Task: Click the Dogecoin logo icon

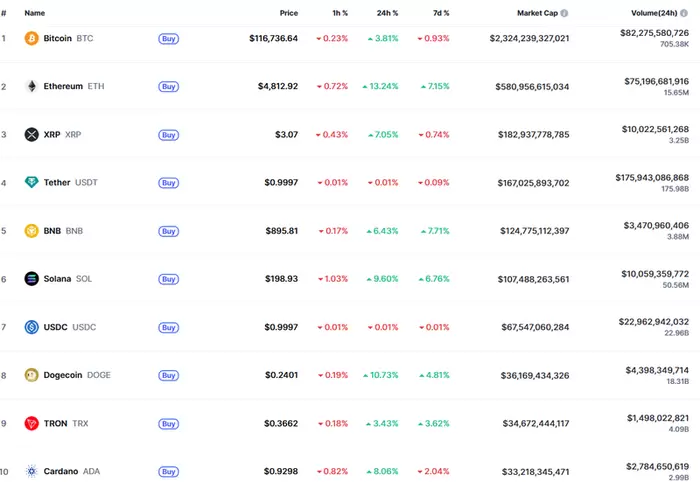Action: tap(31, 375)
